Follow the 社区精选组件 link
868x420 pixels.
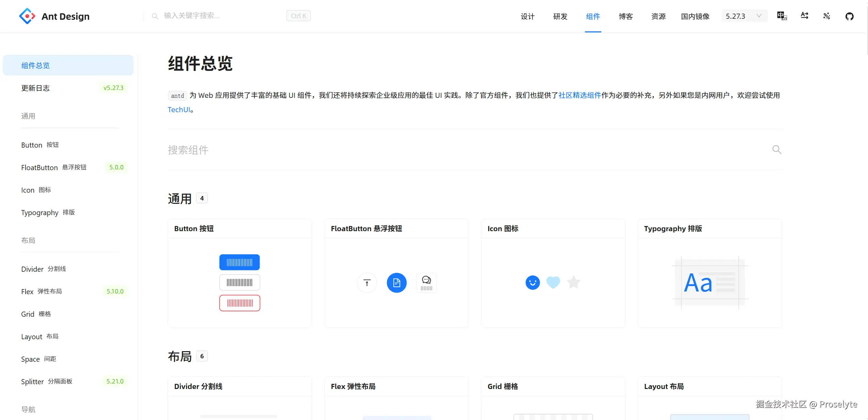tap(580, 95)
